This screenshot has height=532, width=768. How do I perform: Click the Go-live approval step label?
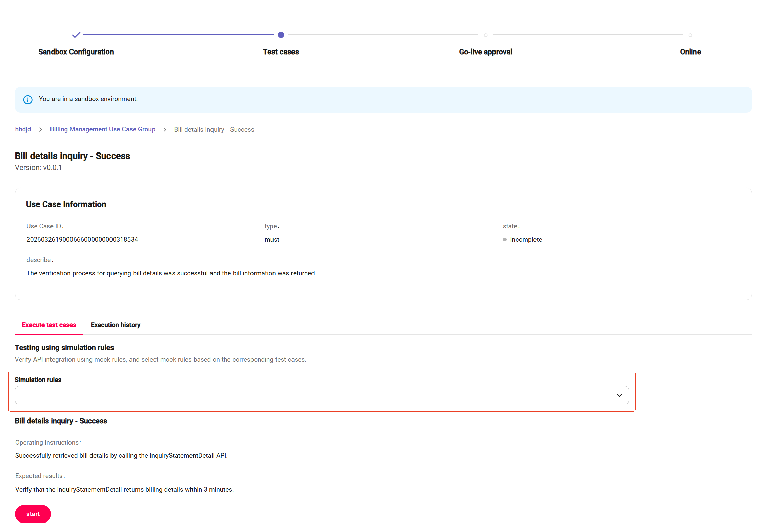(485, 52)
